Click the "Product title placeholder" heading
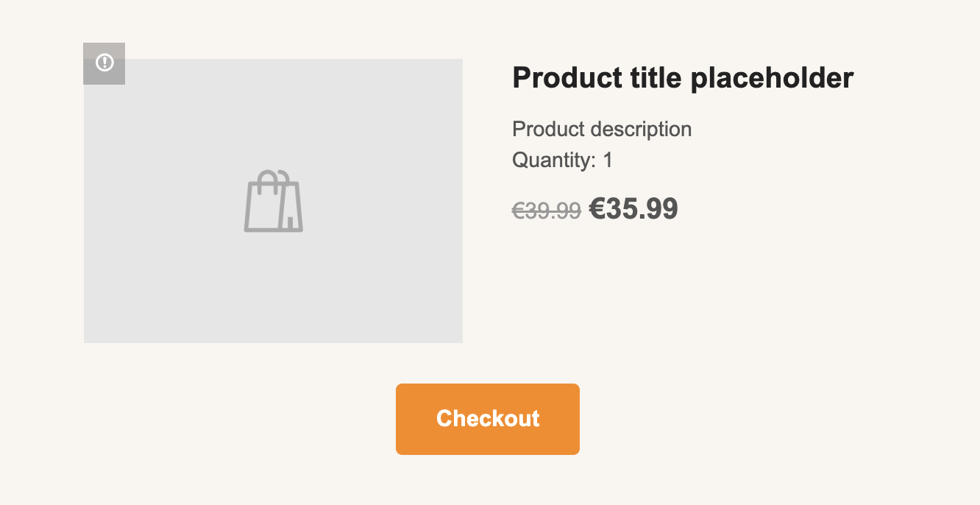The width and height of the screenshot is (980, 505). point(682,77)
